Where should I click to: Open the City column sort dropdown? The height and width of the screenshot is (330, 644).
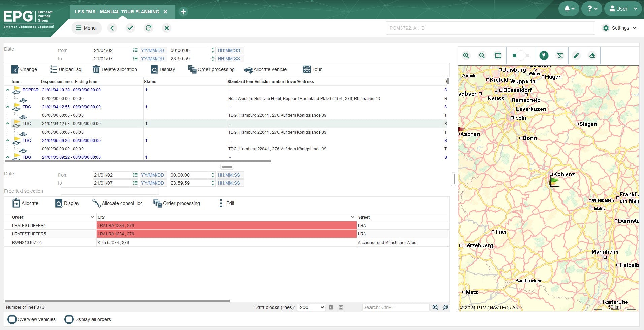pos(352,217)
